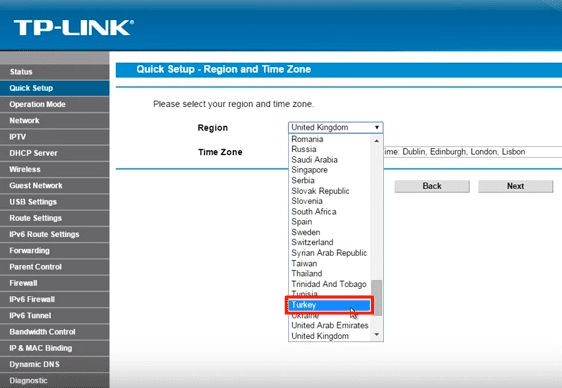
Task: Open DHCP Server settings
Action: coord(54,153)
